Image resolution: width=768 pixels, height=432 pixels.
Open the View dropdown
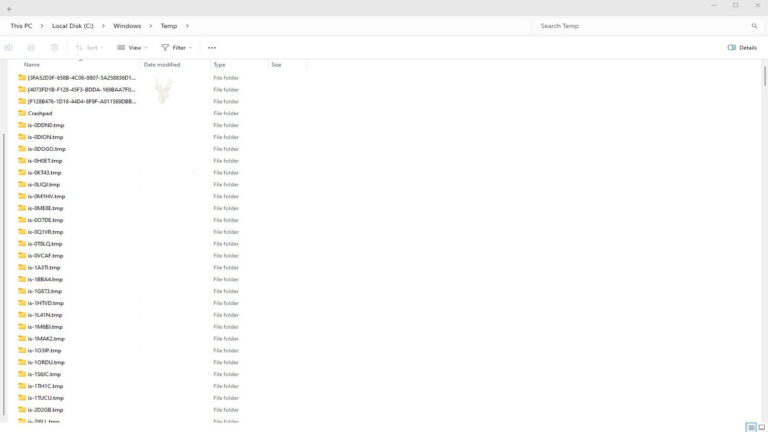132,48
